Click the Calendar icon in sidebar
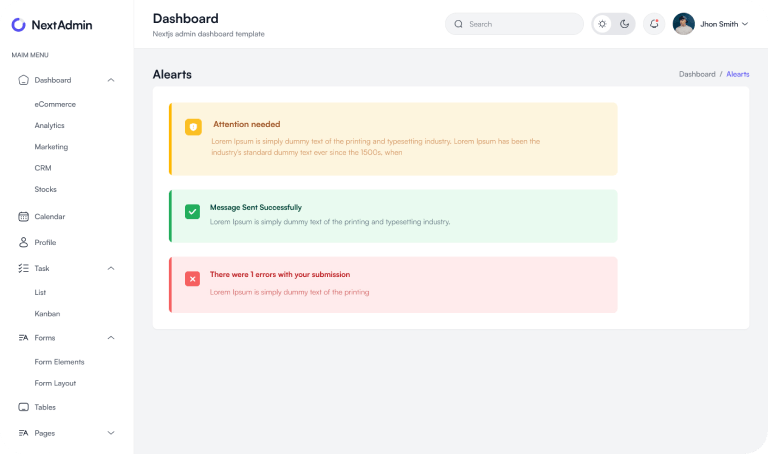The image size is (768, 454). 23,216
